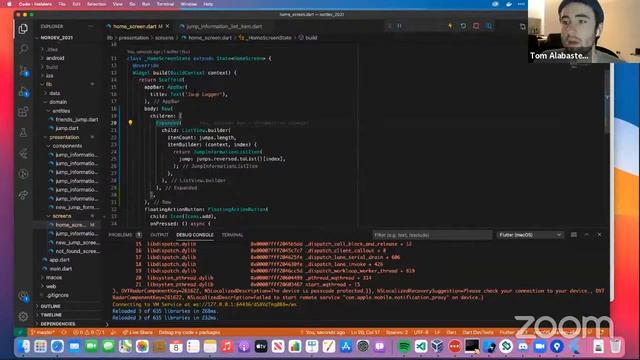The image size is (640, 360).
Task: Open the Discord icon in the Dock
Action: click(523, 346)
